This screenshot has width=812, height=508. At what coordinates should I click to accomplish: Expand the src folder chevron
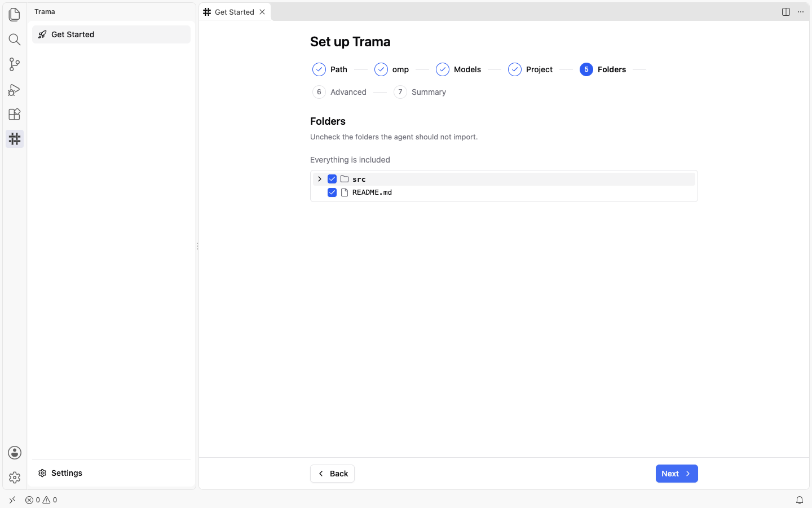(320, 179)
